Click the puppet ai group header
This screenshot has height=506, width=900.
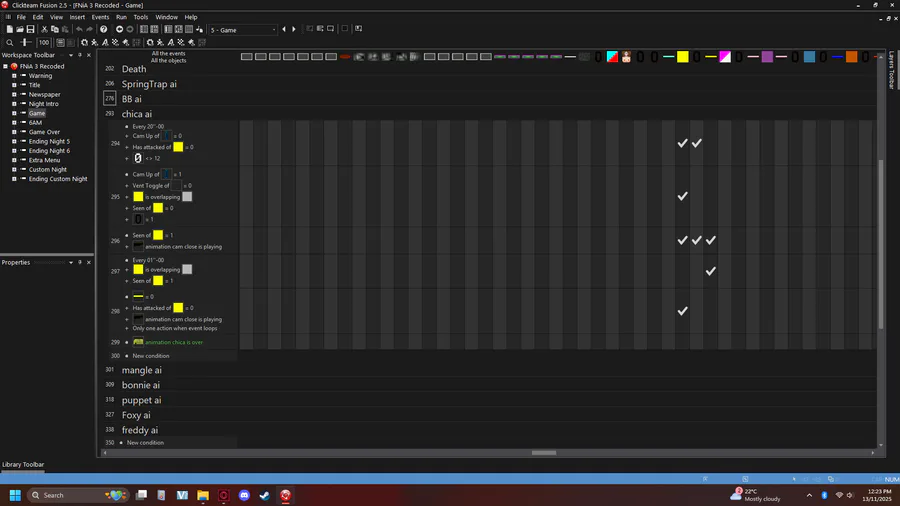(x=141, y=400)
